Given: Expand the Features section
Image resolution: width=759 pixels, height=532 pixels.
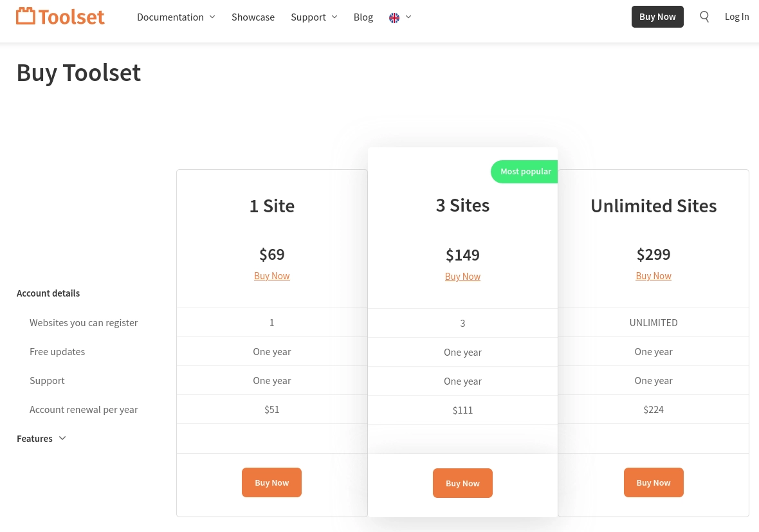Looking at the screenshot, I should pos(41,438).
